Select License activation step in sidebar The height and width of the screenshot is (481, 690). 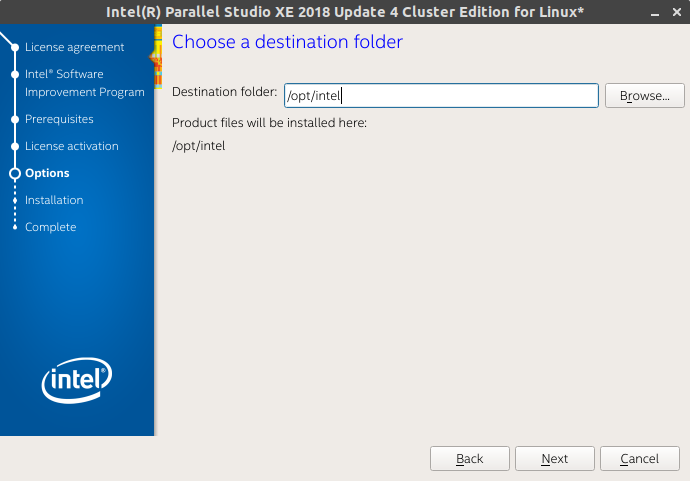72,146
